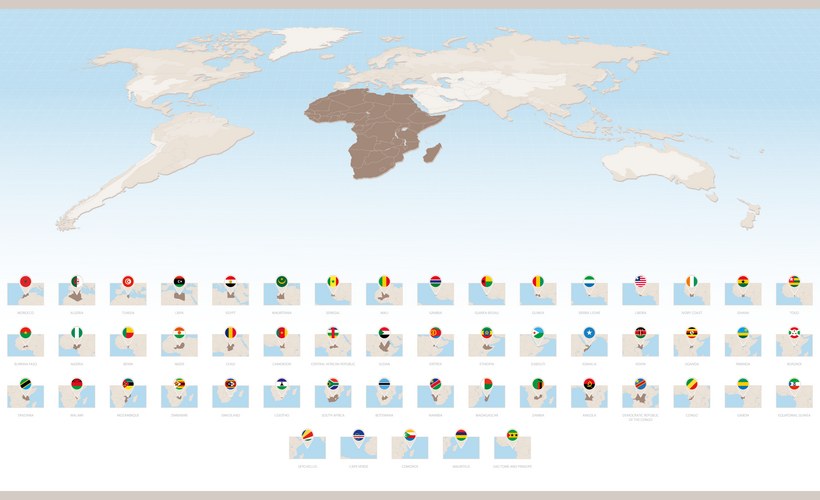The width and height of the screenshot is (820, 500).
Task: Click the Angola flag marker
Action: 589,383
